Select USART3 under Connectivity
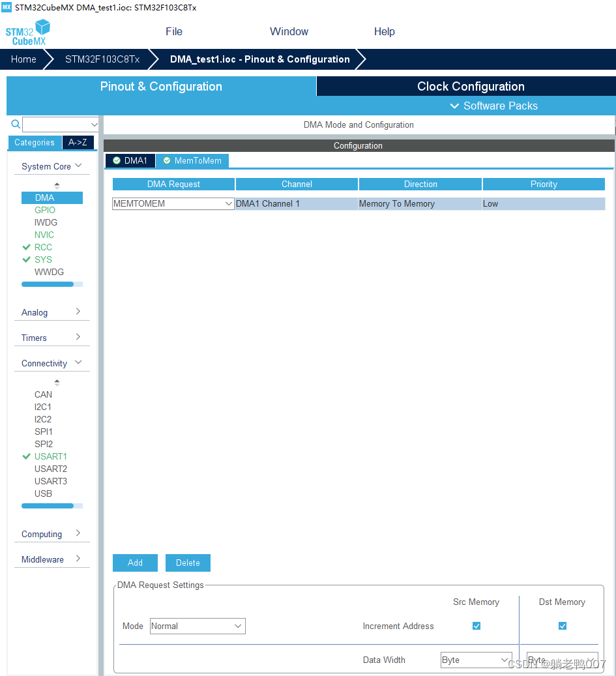The height and width of the screenshot is (676, 616). [x=50, y=481]
